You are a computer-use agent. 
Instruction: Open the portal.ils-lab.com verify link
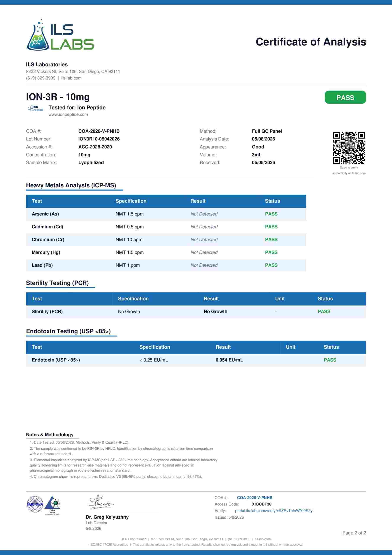[x=274, y=511]
